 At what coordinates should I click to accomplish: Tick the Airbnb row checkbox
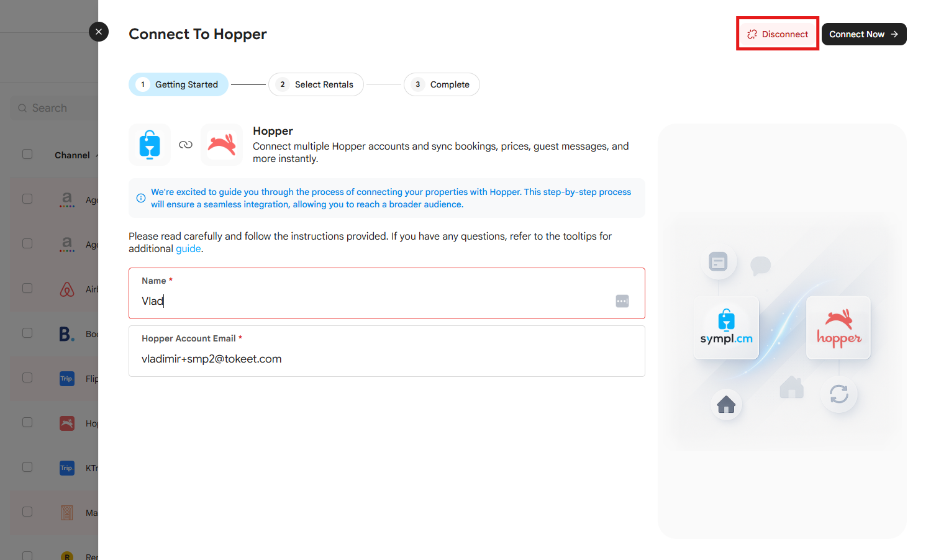(x=27, y=288)
